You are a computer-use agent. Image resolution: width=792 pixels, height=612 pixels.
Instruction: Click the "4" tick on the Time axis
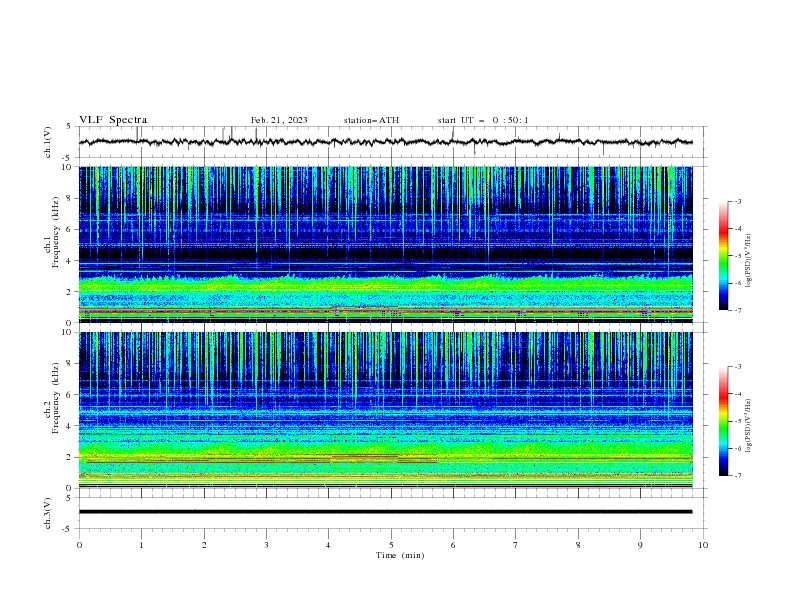click(328, 545)
